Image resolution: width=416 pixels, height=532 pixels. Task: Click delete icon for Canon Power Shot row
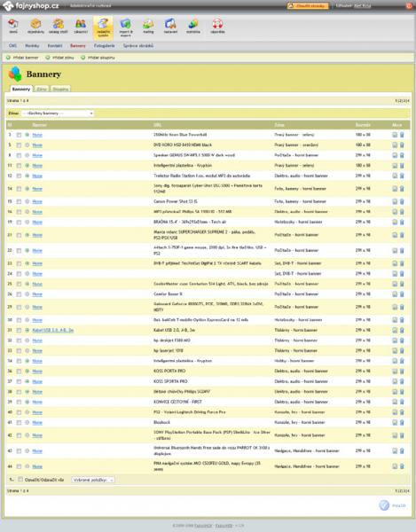(402, 201)
